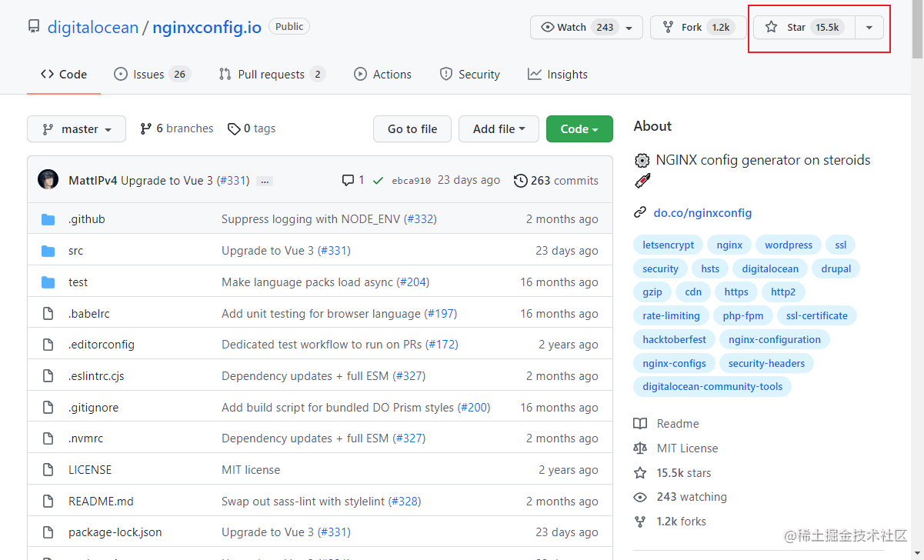Open README.md file
924x560 pixels.
(x=101, y=502)
